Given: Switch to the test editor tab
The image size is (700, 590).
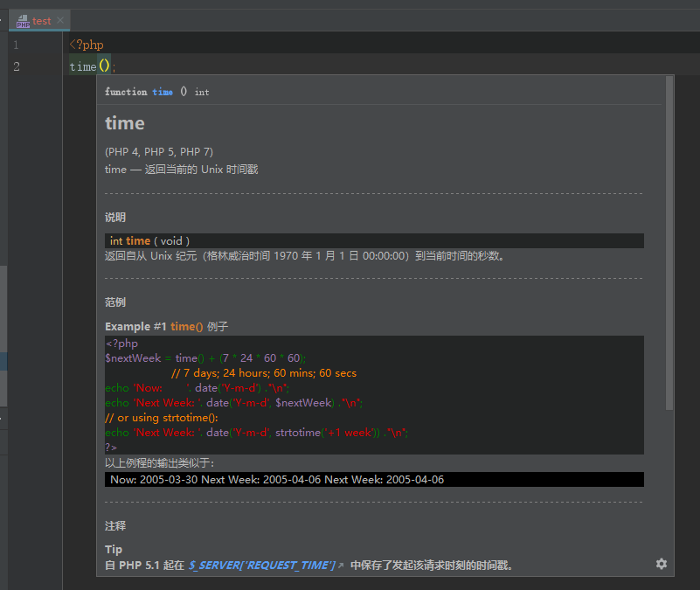Looking at the screenshot, I should pyautogui.click(x=41, y=21).
